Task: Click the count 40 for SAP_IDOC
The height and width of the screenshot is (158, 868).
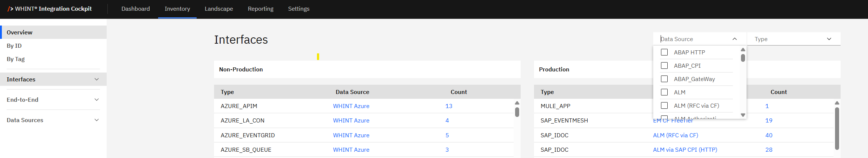Action: point(769,135)
